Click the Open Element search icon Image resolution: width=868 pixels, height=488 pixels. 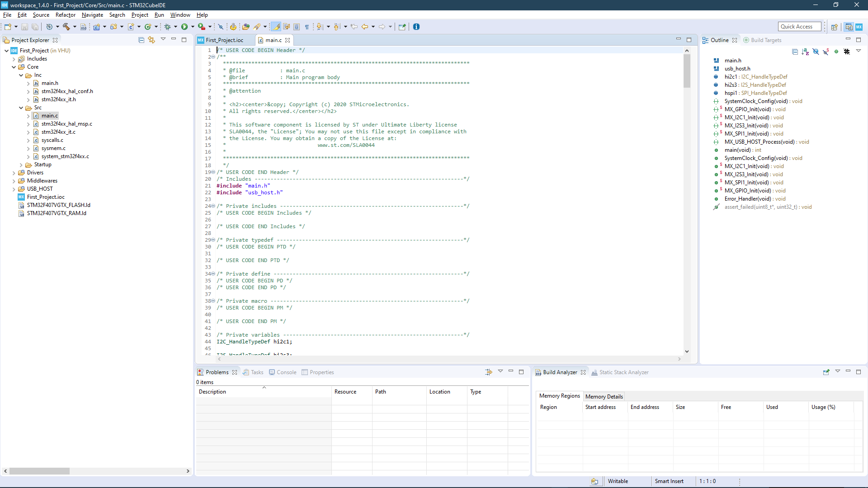[259, 27]
